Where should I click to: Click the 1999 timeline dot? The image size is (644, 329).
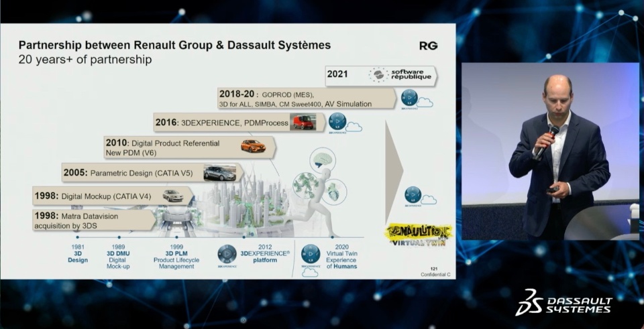tap(176, 237)
